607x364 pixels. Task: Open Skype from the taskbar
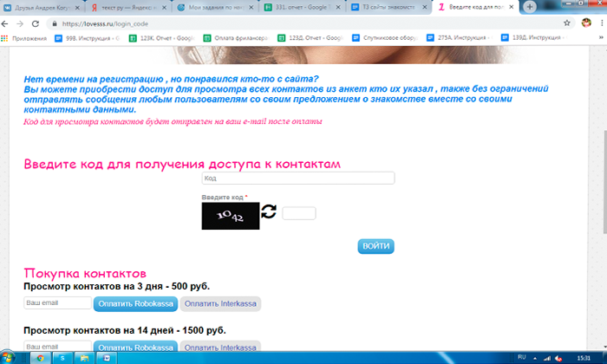62,358
